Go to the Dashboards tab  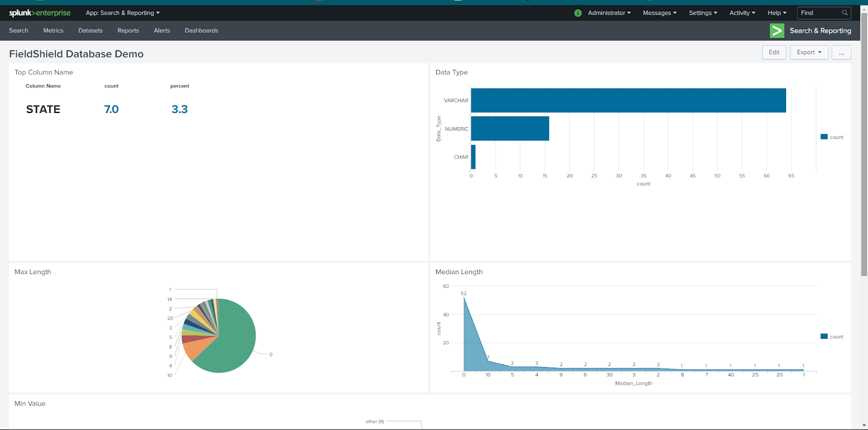point(201,31)
